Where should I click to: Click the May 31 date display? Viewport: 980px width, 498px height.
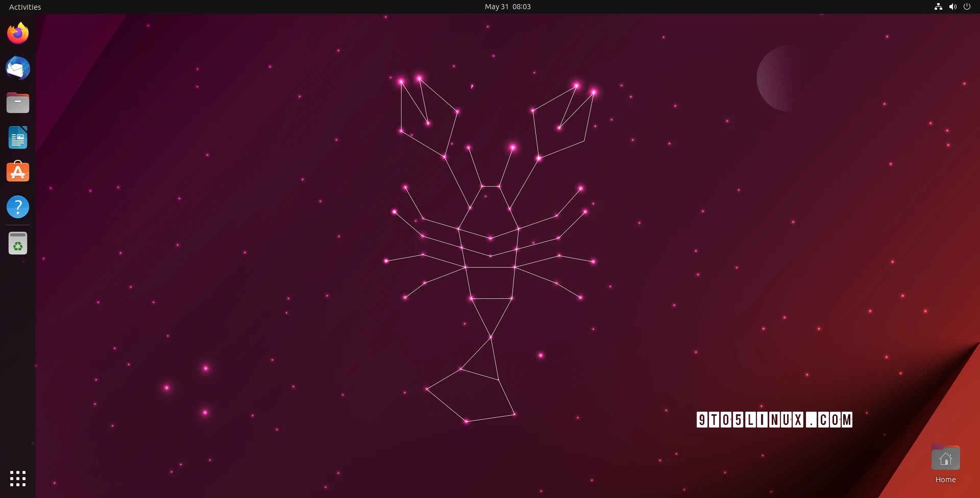[x=496, y=7]
